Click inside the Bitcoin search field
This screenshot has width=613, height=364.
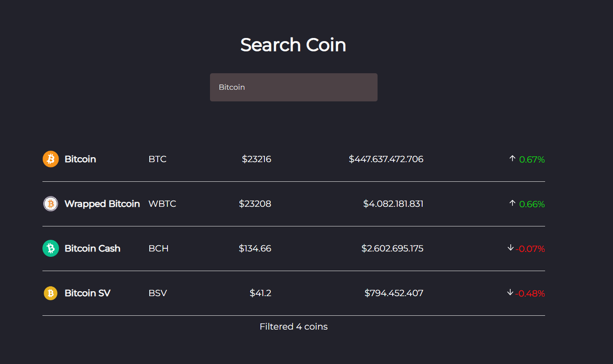[x=294, y=87]
